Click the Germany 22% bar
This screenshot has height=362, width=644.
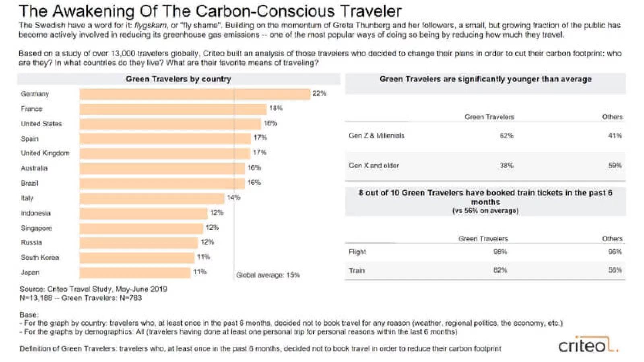coord(194,94)
